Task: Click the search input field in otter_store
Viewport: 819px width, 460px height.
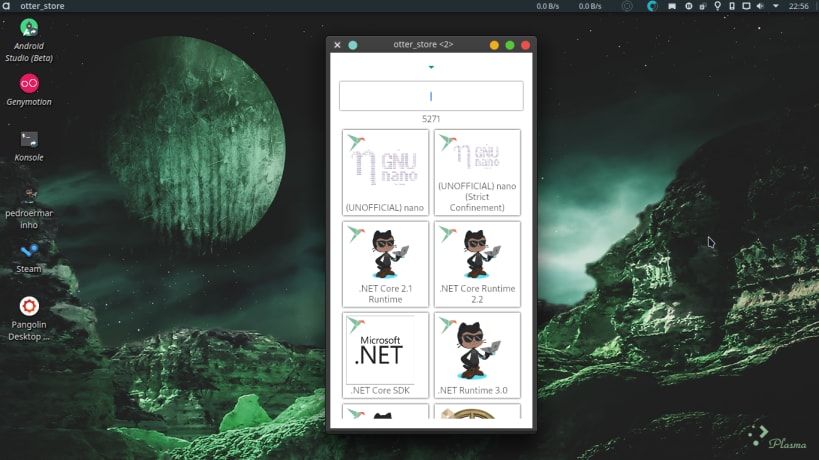Action: [431, 96]
